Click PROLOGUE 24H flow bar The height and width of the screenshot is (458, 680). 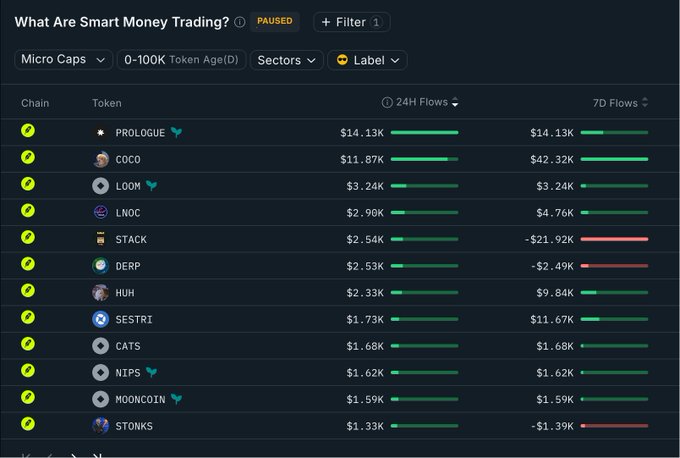pos(425,133)
